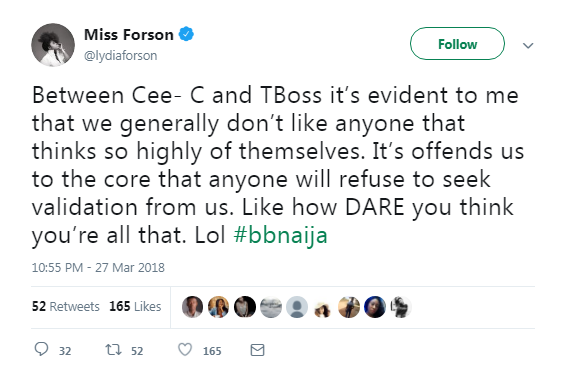Open Miss Forson's profile picture
This screenshot has height=383, width=564.
(53, 45)
